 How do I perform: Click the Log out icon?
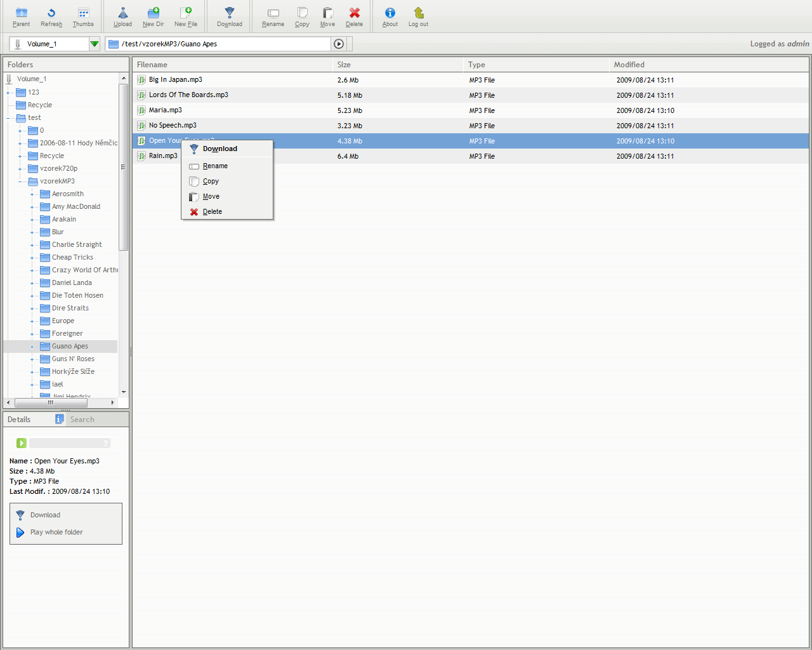point(419,13)
